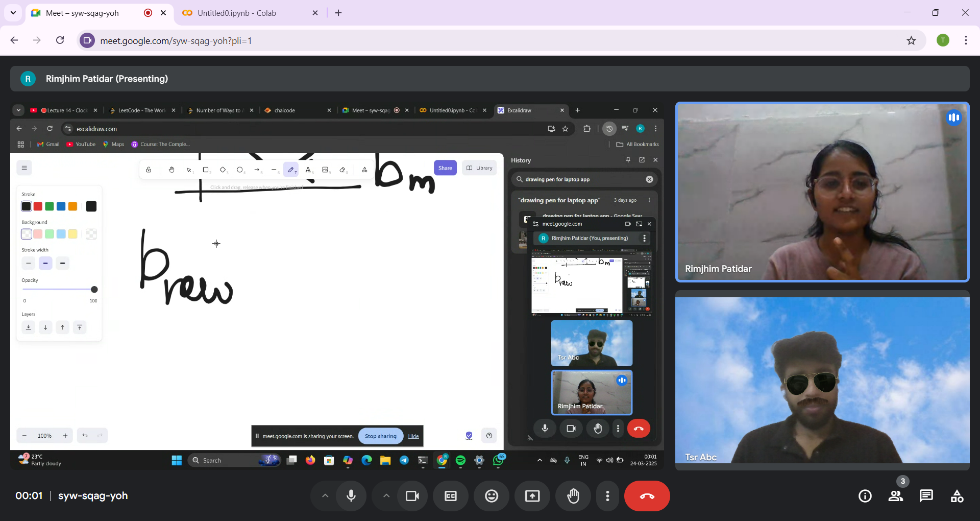Raise your hand in the meeting
Image resolution: width=980 pixels, height=521 pixels.
pyautogui.click(x=573, y=496)
